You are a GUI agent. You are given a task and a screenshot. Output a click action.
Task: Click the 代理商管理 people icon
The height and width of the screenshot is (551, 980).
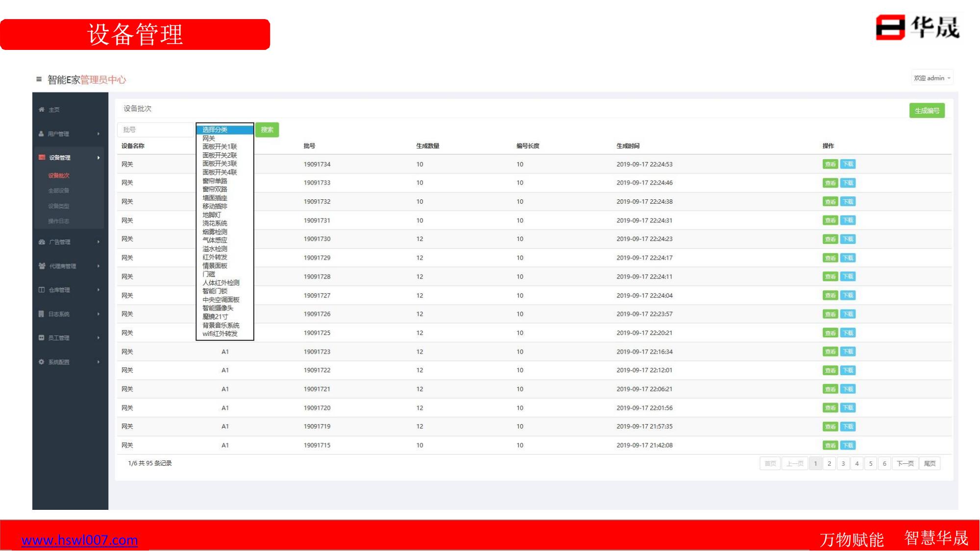click(42, 266)
